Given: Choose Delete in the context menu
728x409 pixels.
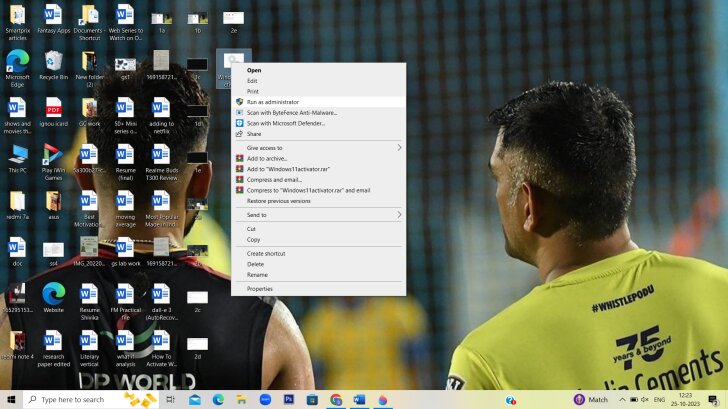Looking at the screenshot, I should pyautogui.click(x=318, y=264).
